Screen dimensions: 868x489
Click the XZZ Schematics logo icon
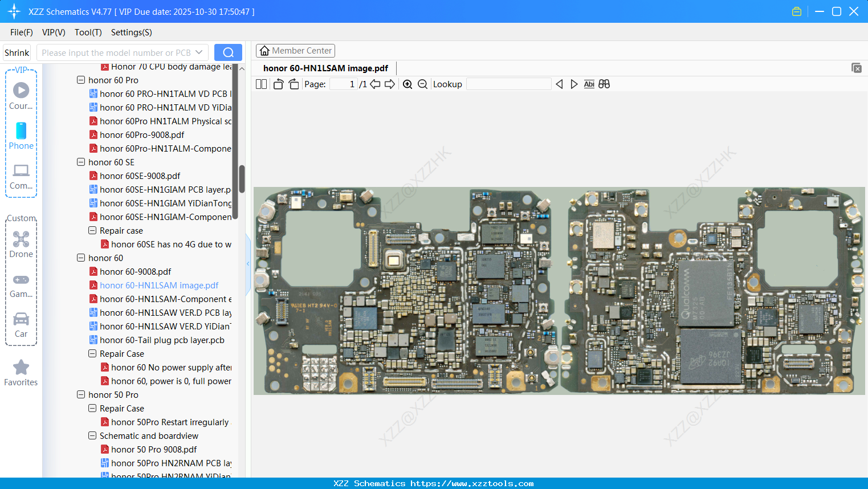14,11
